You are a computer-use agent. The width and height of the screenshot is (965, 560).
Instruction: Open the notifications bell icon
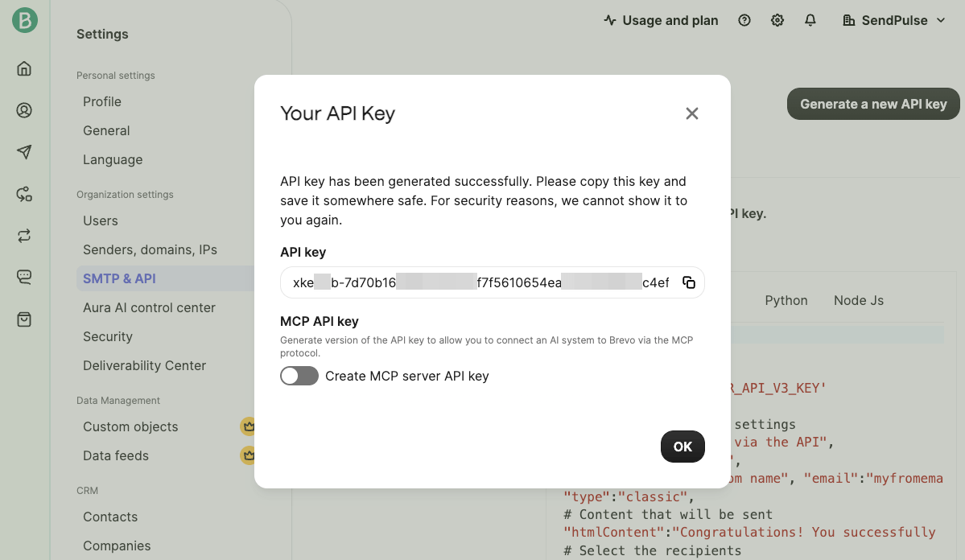[810, 20]
